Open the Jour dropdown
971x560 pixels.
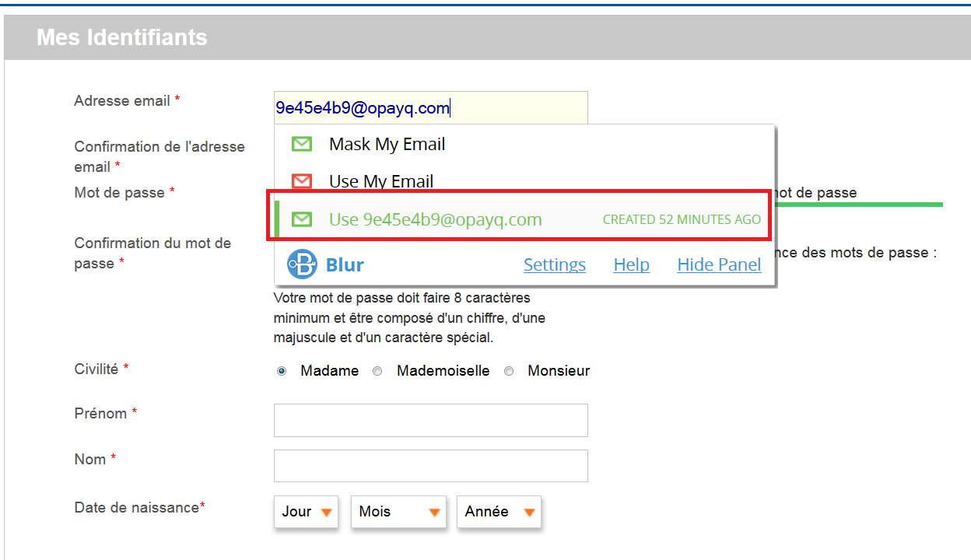pyautogui.click(x=307, y=512)
